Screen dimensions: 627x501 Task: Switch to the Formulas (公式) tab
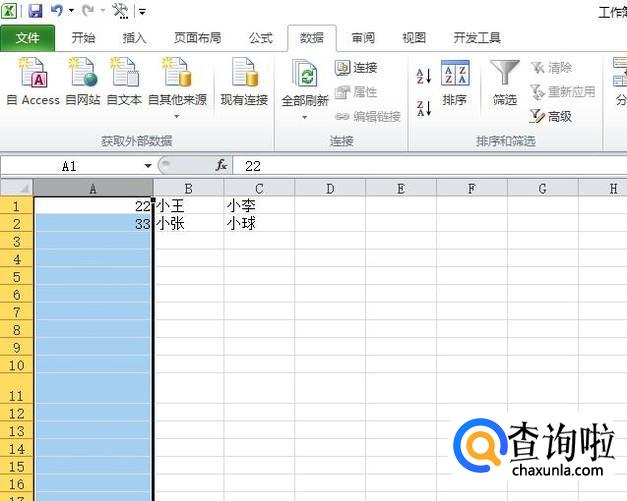click(x=260, y=38)
